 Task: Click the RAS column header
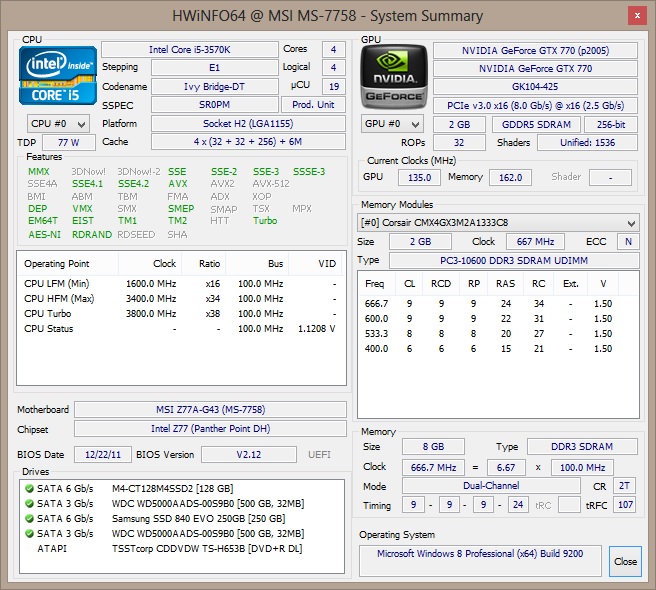505,284
